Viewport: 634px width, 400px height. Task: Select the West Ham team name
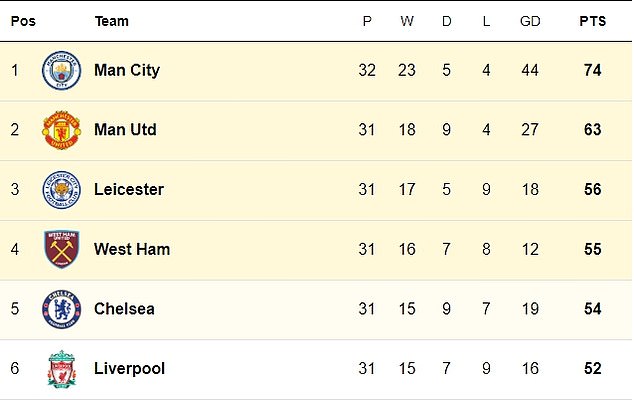pyautogui.click(x=132, y=249)
